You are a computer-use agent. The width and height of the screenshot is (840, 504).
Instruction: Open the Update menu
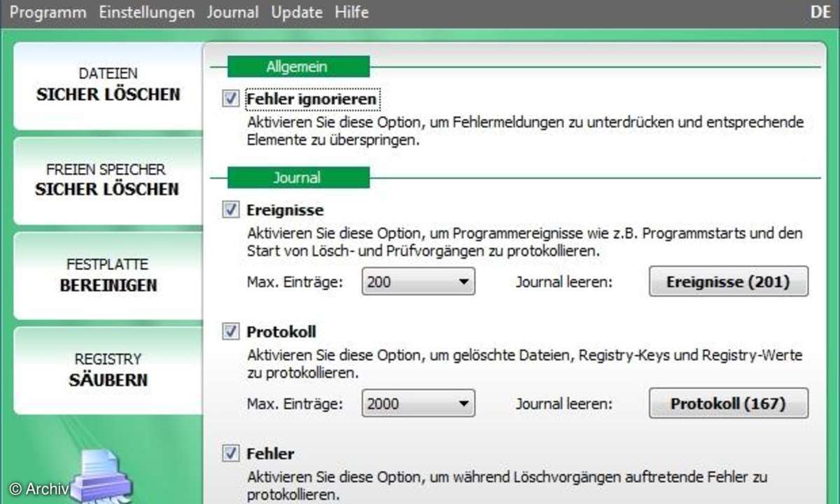pyautogui.click(x=297, y=13)
